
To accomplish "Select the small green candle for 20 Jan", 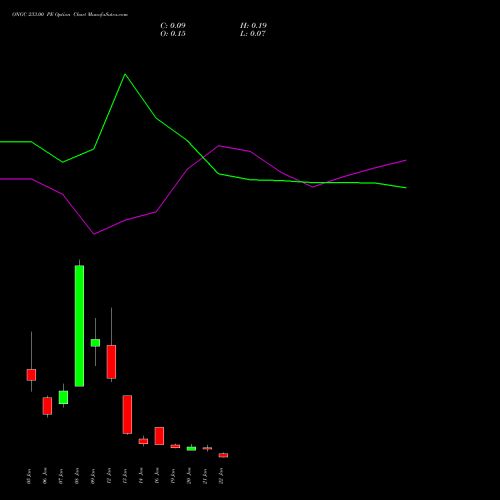I will (191, 449).
